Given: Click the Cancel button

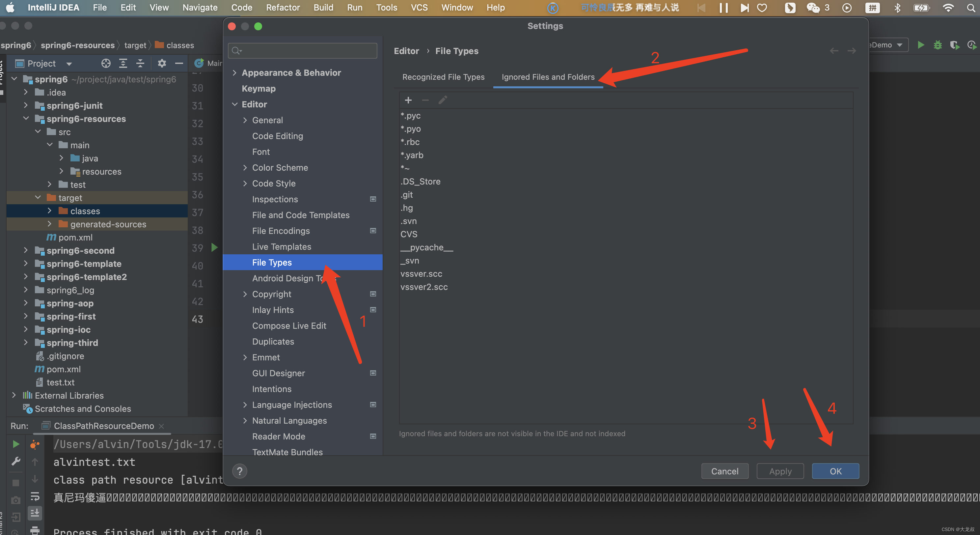Looking at the screenshot, I should point(724,471).
